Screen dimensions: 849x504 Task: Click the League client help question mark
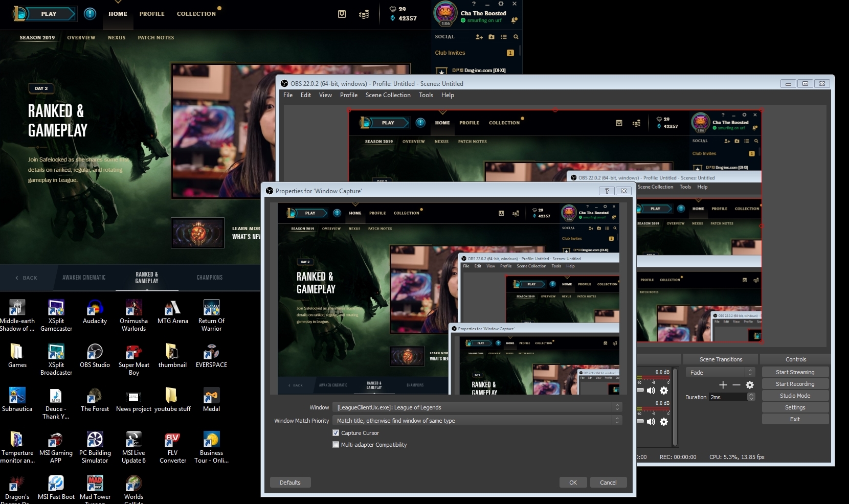point(474,4)
